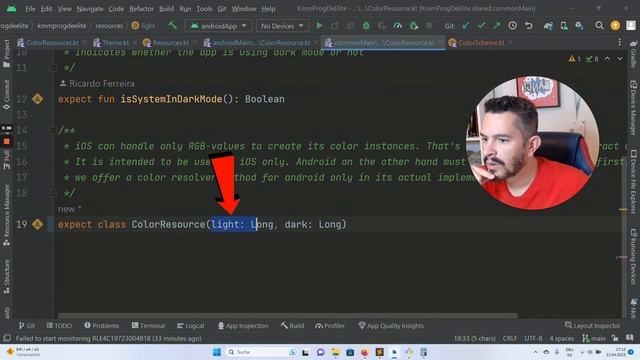Close the commonMain ColorResource.kt tab
This screenshot has width=640, height=360.
(x=440, y=42)
